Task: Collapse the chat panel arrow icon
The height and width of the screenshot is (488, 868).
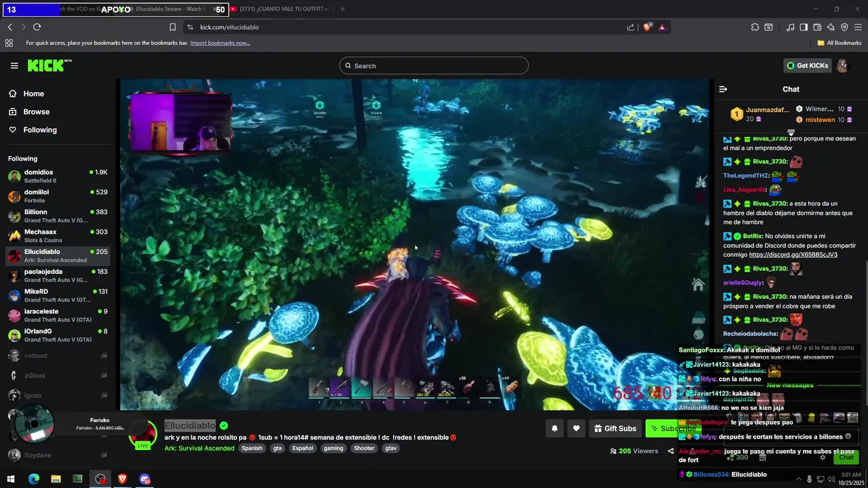Action: [x=723, y=89]
